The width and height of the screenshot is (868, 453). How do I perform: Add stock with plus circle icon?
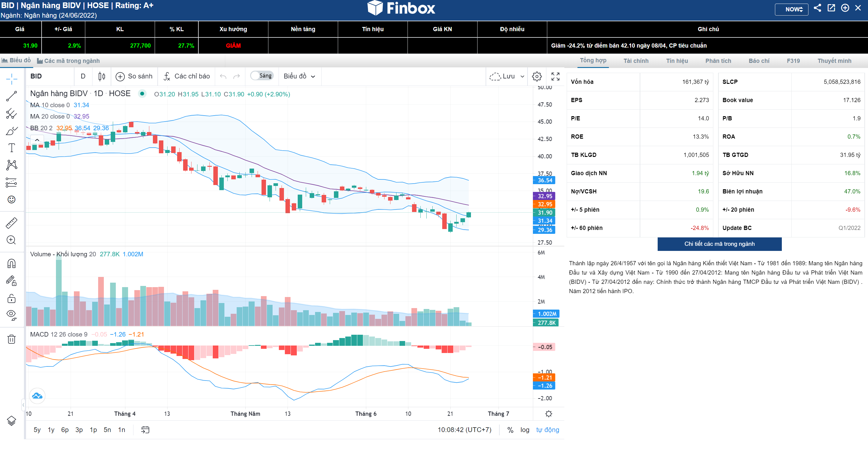click(845, 8)
